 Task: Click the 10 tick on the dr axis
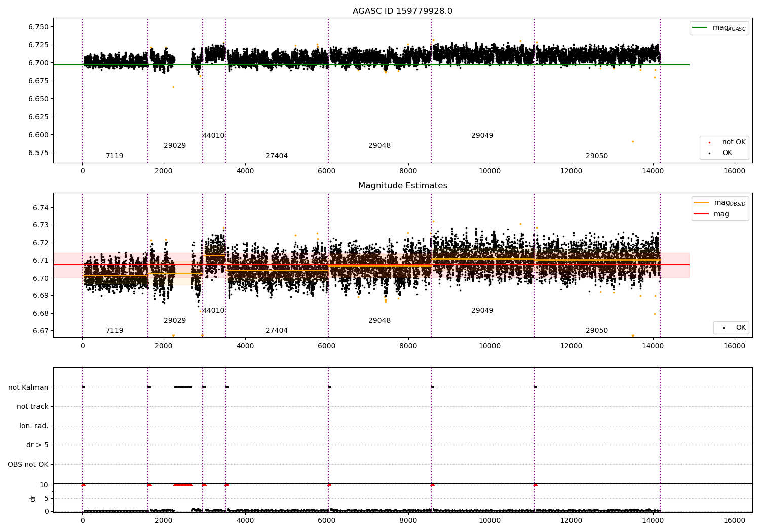coord(44,485)
